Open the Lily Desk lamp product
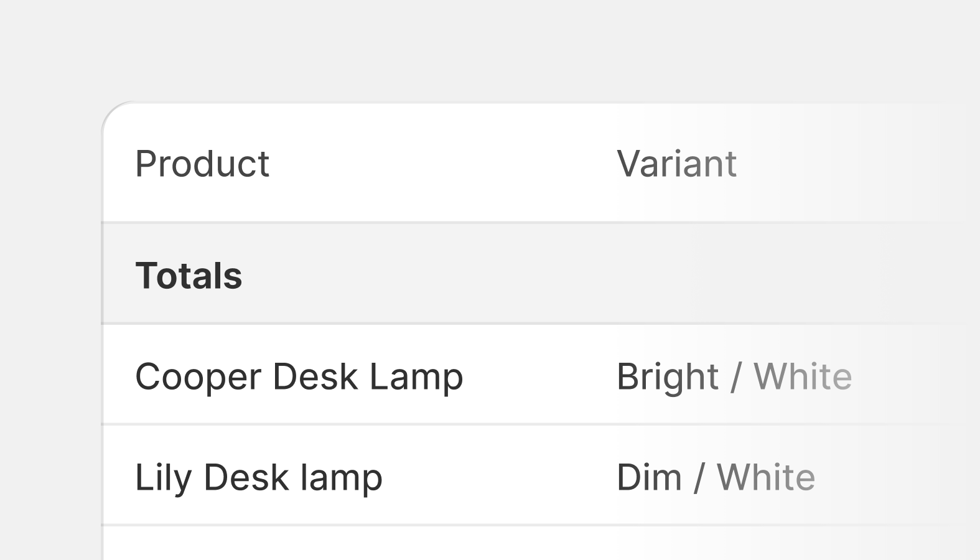The width and height of the screenshot is (980, 560). [x=259, y=478]
